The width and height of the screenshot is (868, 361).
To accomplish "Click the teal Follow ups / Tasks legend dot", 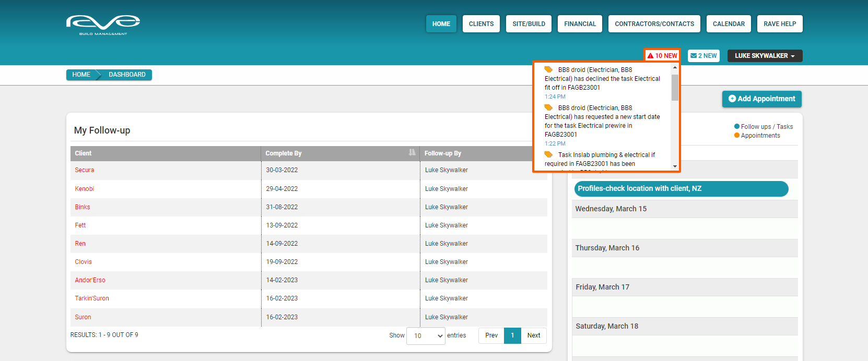I will (737, 126).
